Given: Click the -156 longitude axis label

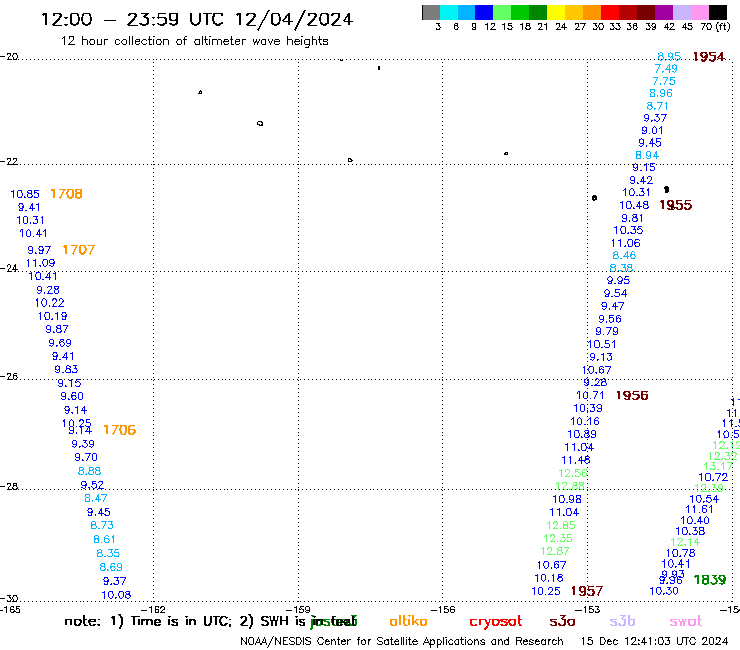Looking at the screenshot, I should coord(443,609).
